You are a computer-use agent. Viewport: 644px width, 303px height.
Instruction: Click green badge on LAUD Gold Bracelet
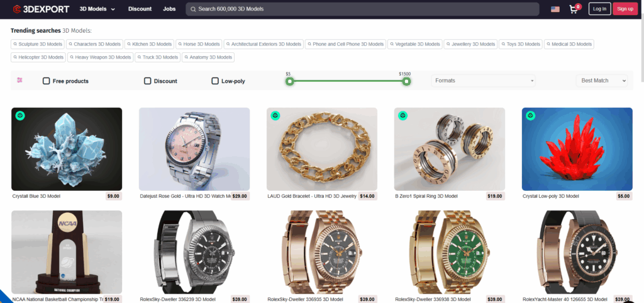(x=275, y=116)
